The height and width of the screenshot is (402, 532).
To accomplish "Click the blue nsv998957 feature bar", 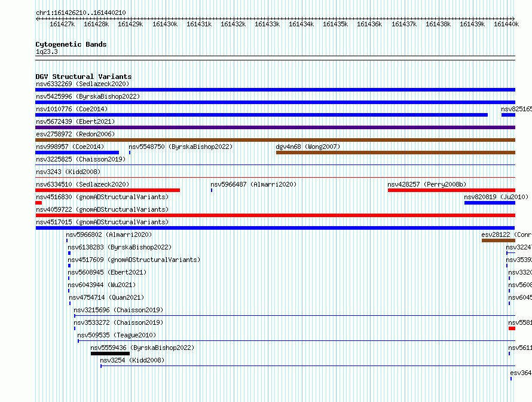I will 77,153.
